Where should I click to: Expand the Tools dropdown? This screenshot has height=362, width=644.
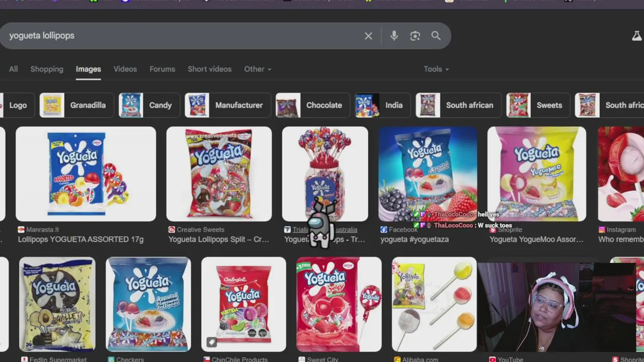(436, 69)
